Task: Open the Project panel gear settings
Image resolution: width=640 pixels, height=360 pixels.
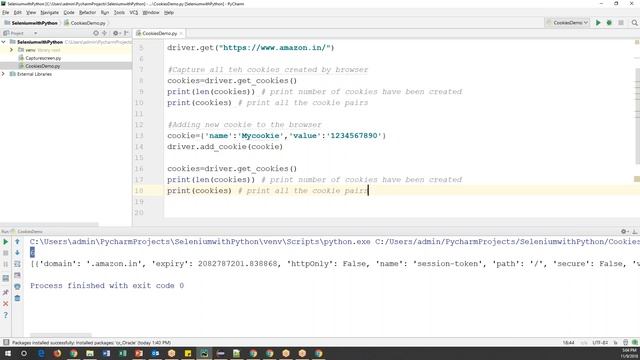Action: [116, 33]
